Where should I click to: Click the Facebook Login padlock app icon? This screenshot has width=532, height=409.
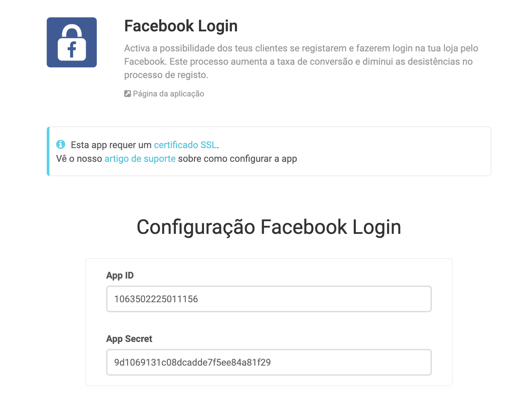[x=71, y=42]
